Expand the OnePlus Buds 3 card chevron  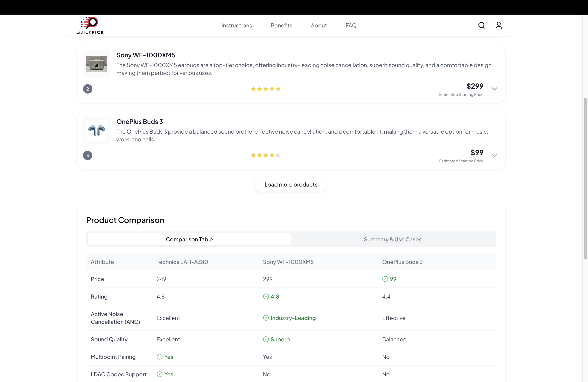494,155
